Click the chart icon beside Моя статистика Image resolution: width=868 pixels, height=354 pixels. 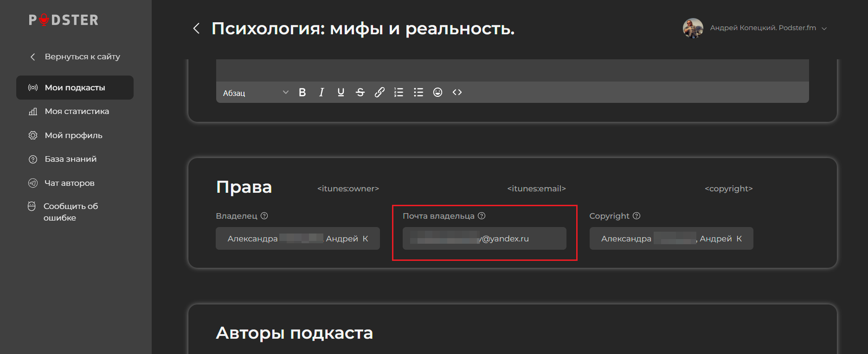(x=33, y=112)
